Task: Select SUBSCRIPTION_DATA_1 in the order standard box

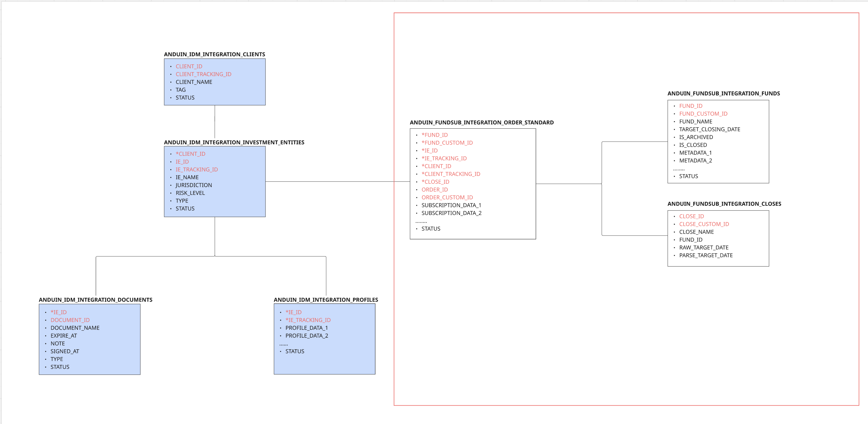Action: pos(451,205)
